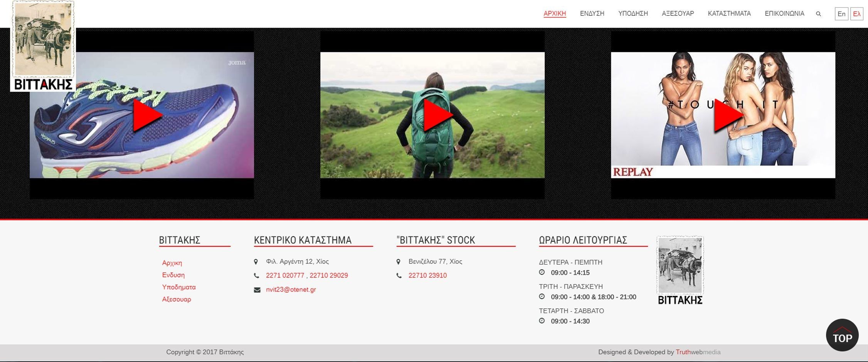
Task: Switch language to Greek (Ελ)
Action: coord(856,14)
